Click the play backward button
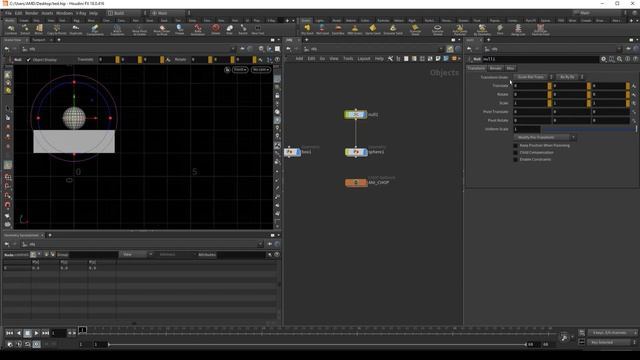Image resolution: width=640 pixels, height=360 pixels. (x=18, y=333)
